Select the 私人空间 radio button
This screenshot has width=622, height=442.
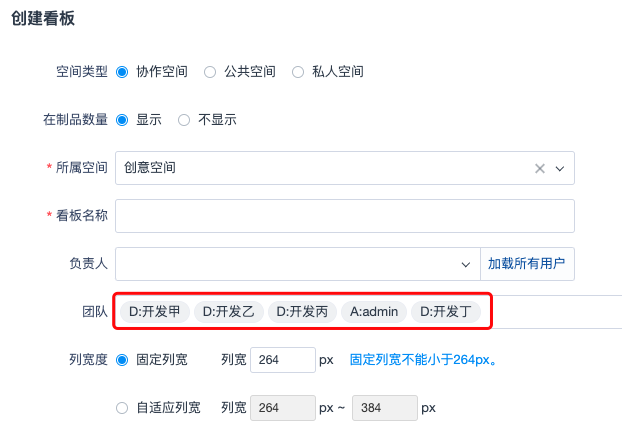pos(298,72)
